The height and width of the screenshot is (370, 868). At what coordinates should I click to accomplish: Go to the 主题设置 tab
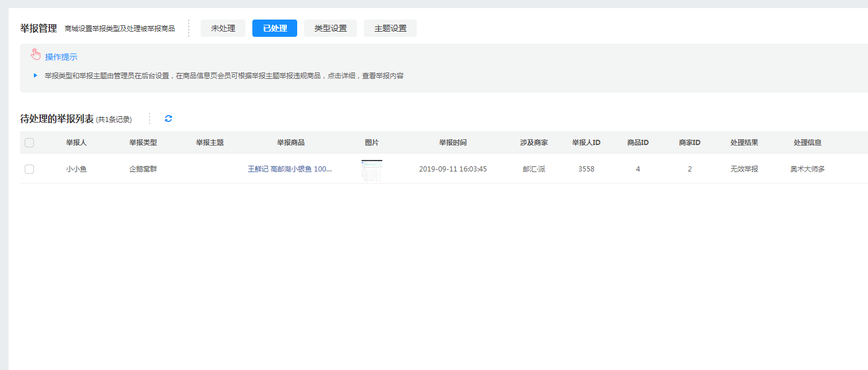(x=390, y=28)
